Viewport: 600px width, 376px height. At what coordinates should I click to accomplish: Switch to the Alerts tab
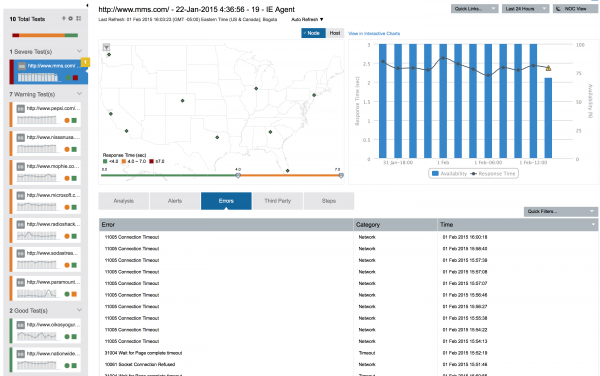coord(175,201)
